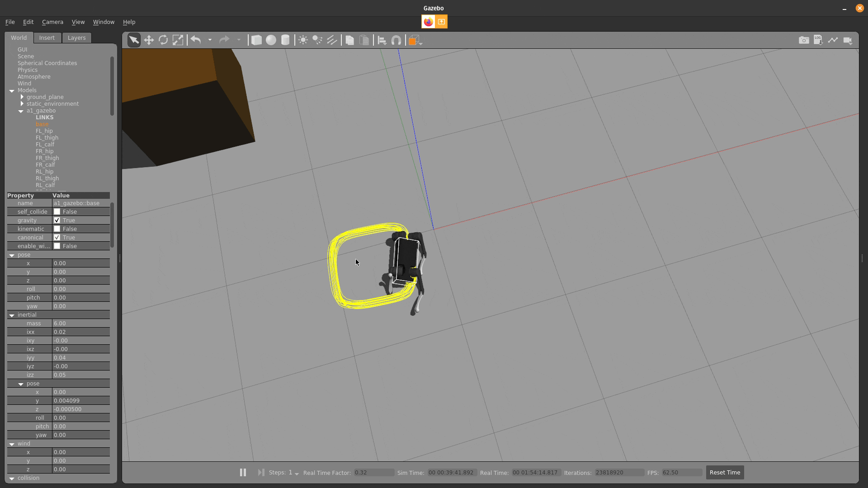The image size is (868, 488).
Task: Take a screenshot with camera icon
Action: pyautogui.click(x=804, y=40)
